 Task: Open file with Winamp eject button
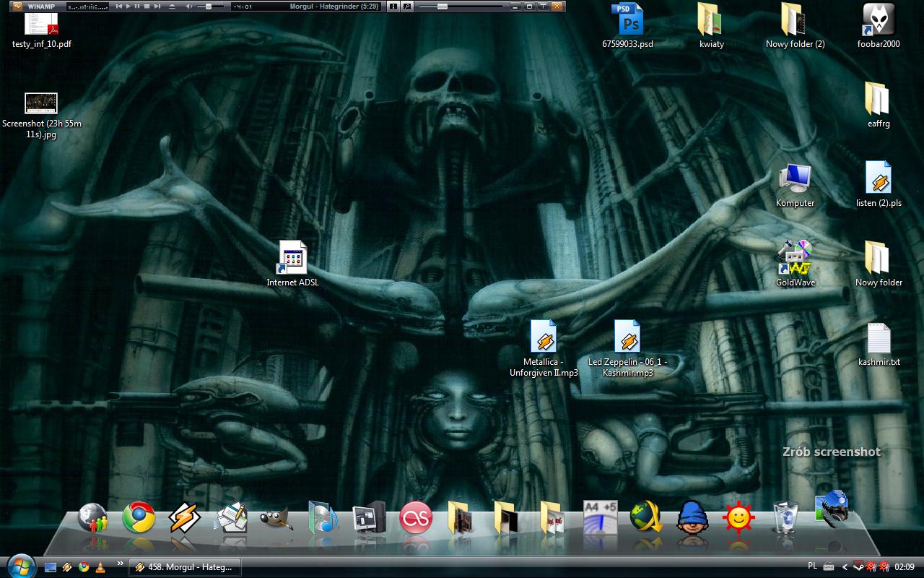172,6
